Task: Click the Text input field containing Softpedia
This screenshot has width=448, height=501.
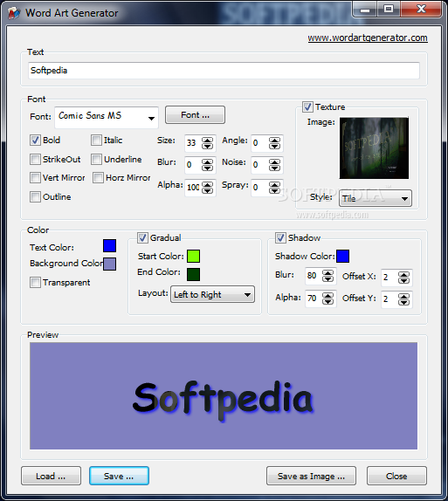Action: coord(224,71)
